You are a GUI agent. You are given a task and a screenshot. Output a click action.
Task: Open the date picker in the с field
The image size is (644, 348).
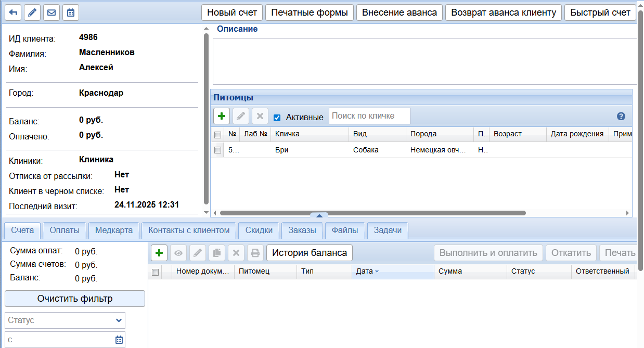tap(119, 340)
